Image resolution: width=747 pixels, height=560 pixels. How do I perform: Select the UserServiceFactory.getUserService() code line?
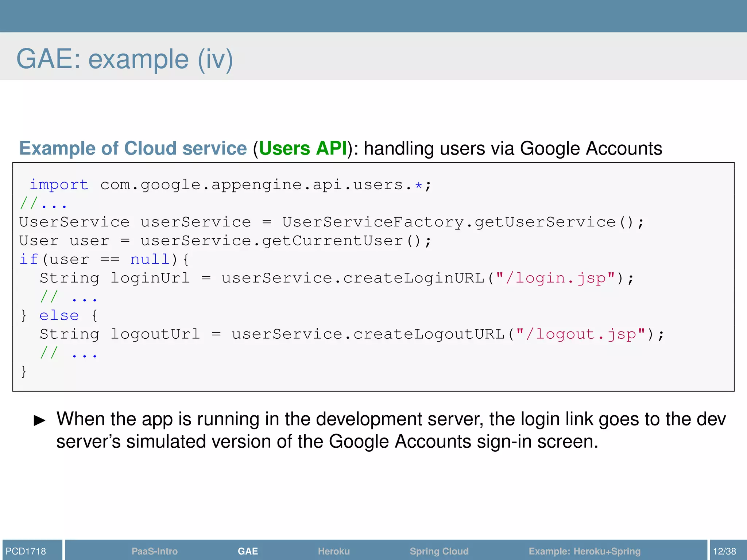coord(332,222)
